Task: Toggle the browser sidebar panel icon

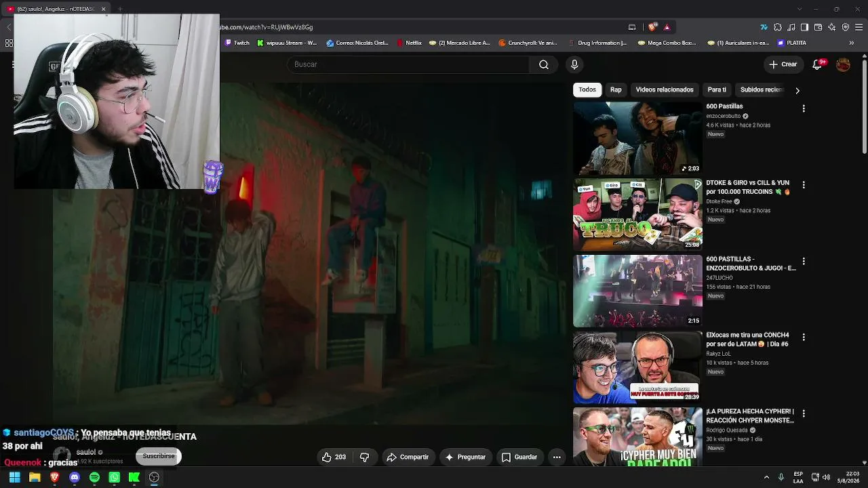Action: [804, 27]
